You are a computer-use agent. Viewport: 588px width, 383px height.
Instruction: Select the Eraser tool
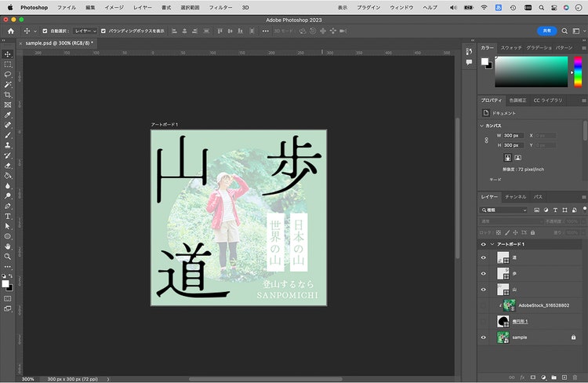point(8,166)
